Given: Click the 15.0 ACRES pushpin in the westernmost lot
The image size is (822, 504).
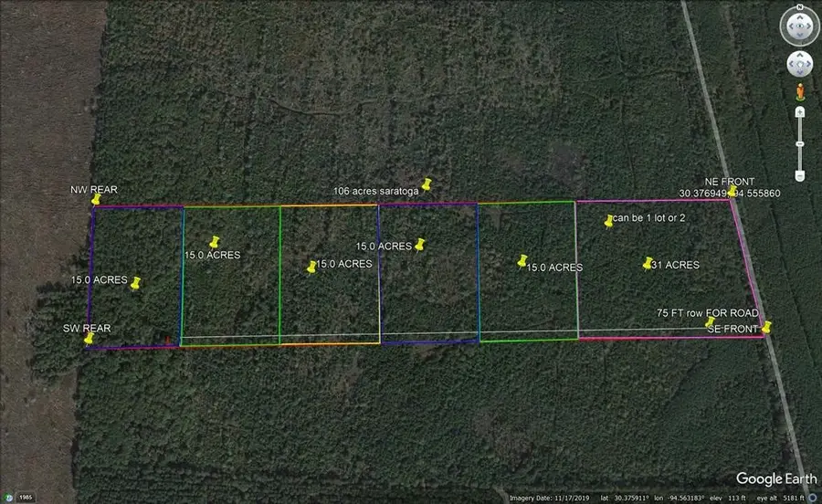Looking at the screenshot, I should pyautogui.click(x=136, y=283).
